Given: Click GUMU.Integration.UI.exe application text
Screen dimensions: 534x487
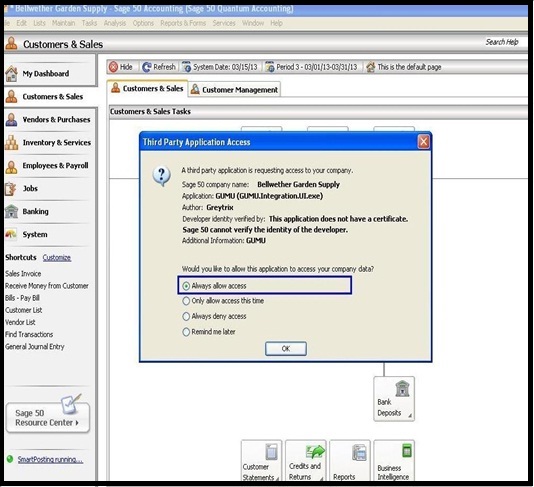Looking at the screenshot, I should point(269,196).
